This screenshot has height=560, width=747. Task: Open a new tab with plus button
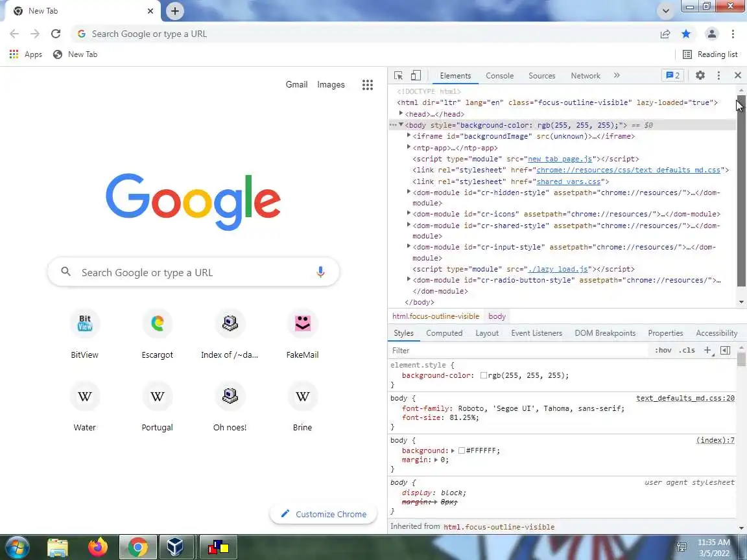(175, 11)
